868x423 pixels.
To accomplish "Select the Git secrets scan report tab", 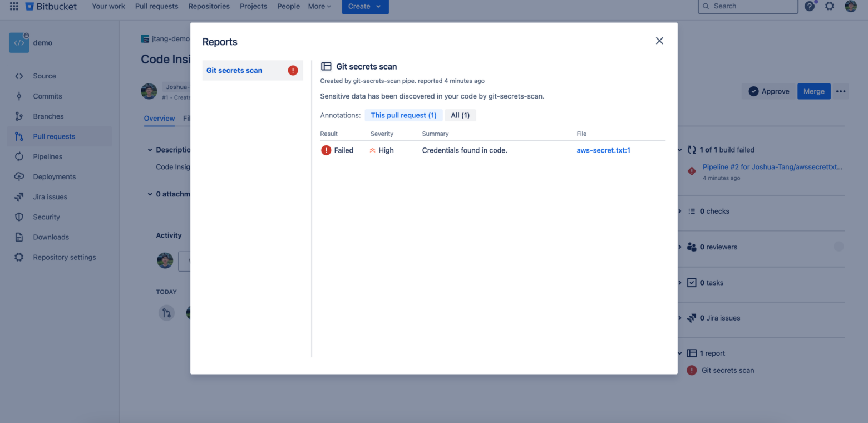I will (253, 70).
